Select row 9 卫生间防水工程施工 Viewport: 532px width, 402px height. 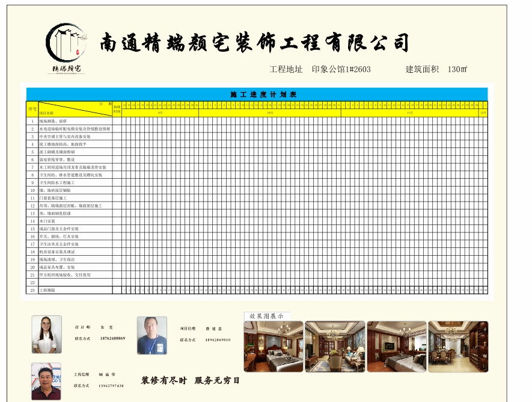click(74, 182)
